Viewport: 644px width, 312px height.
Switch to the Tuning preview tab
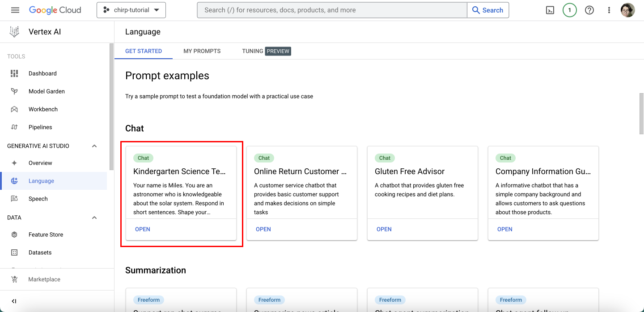pyautogui.click(x=266, y=51)
